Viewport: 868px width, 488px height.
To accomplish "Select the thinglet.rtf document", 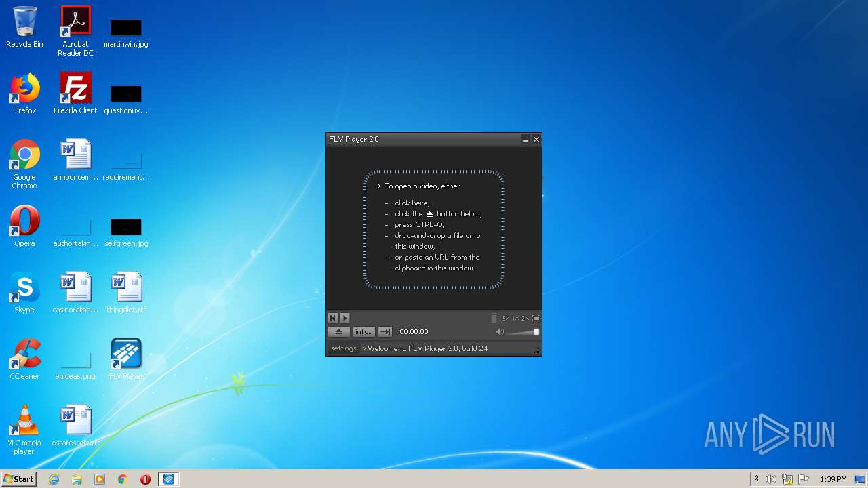I will 126,293.
